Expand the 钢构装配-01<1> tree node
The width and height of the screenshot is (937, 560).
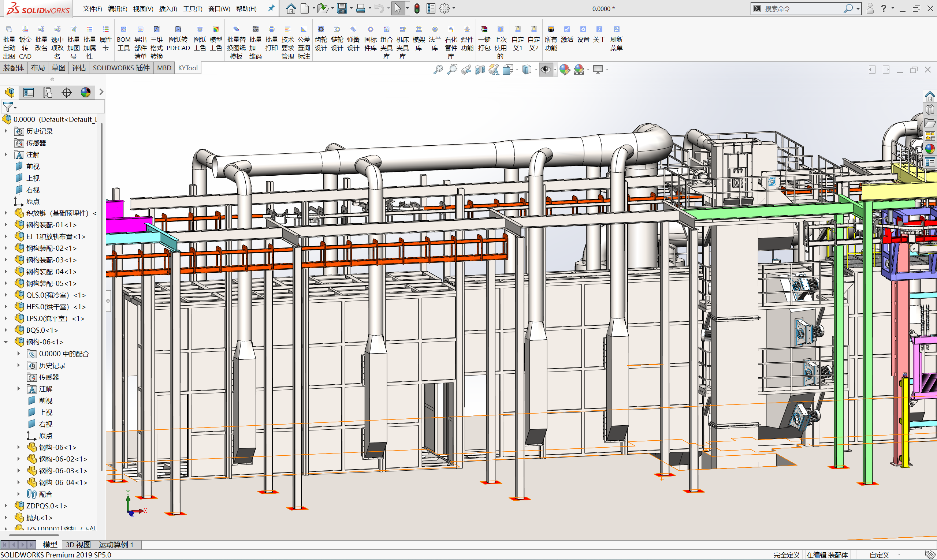[5, 225]
